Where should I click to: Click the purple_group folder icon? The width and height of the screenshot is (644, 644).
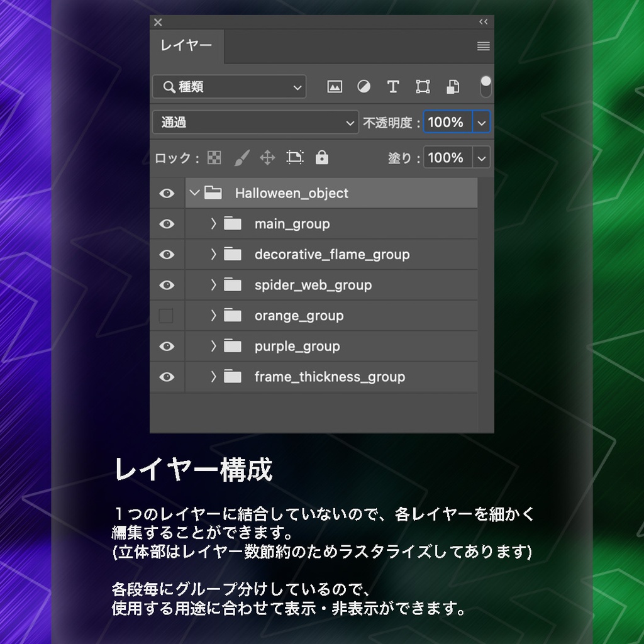pos(233,345)
